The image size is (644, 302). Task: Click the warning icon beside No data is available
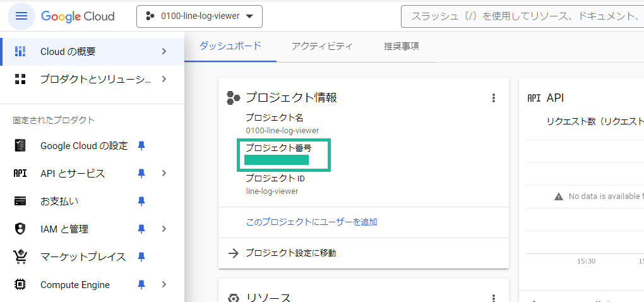(x=559, y=196)
